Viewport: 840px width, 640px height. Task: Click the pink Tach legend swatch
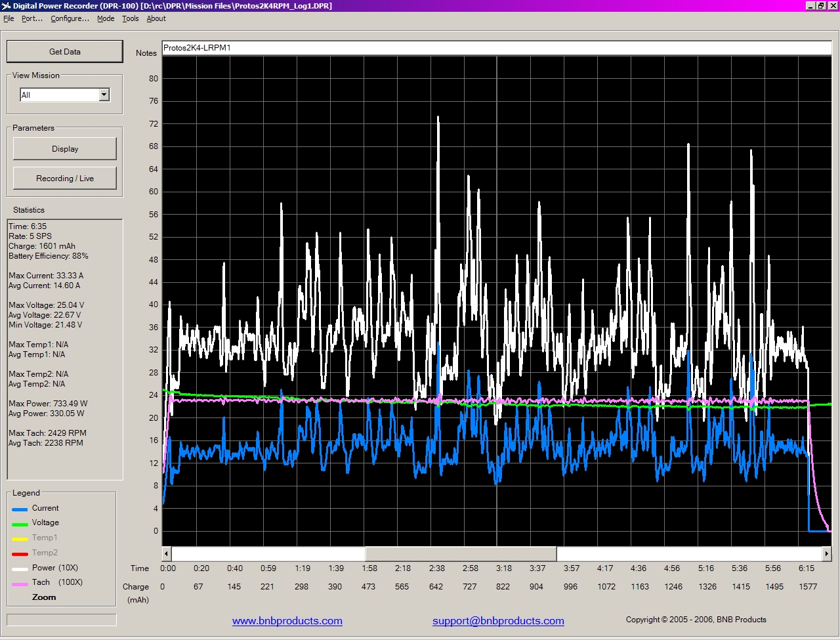20,584
